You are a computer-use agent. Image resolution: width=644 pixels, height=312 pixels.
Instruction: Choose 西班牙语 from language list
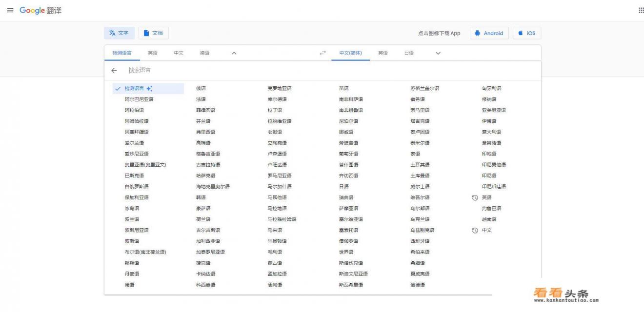click(420, 241)
